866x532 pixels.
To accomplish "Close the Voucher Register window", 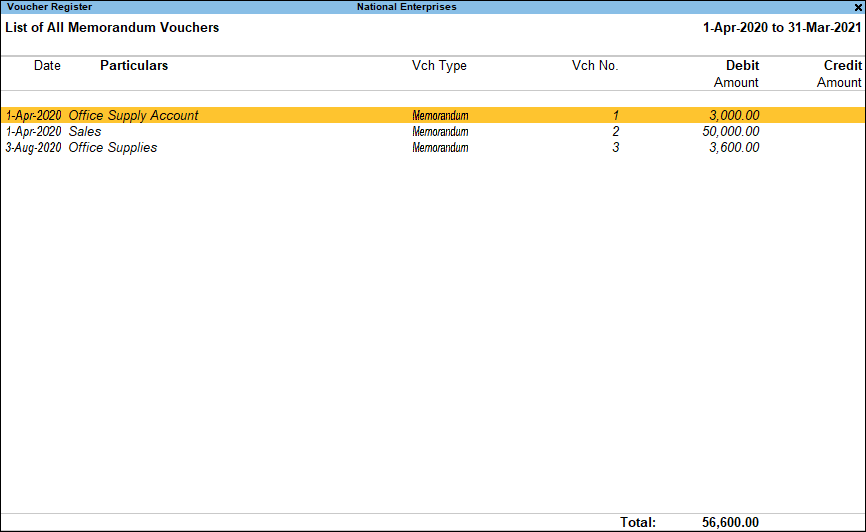I will (x=858, y=7).
